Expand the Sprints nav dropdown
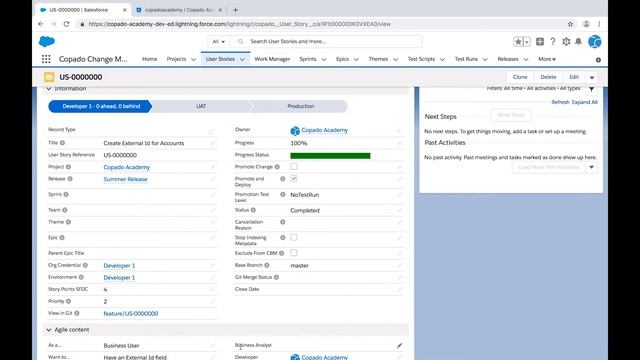The height and width of the screenshot is (360, 640). [x=324, y=60]
